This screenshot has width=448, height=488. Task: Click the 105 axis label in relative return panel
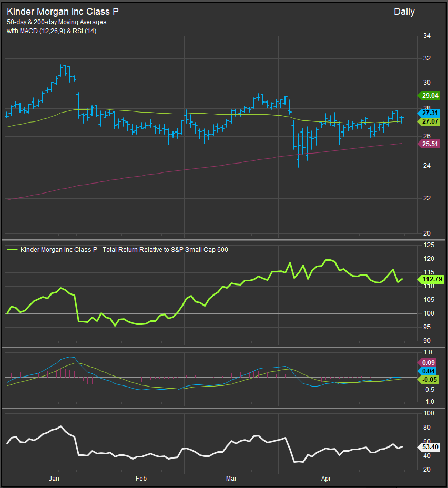pos(429,300)
